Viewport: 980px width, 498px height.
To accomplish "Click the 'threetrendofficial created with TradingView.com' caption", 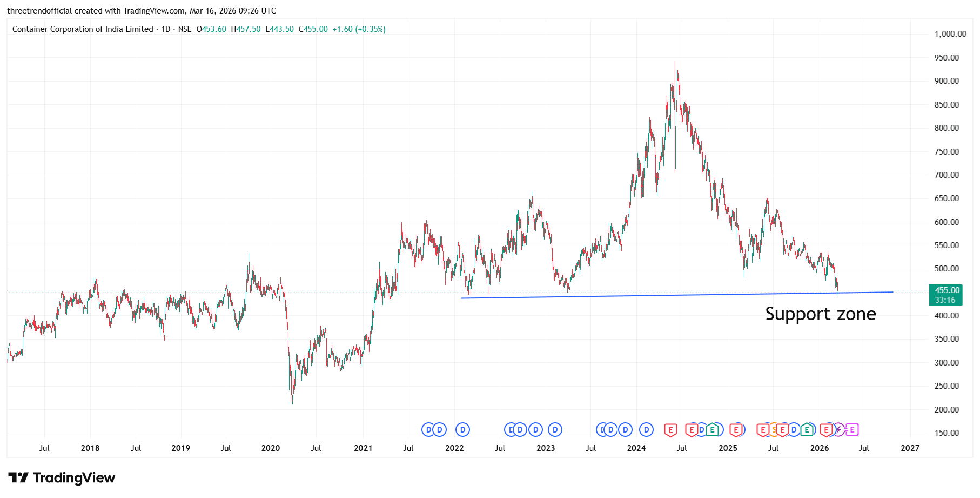I will coord(96,11).
